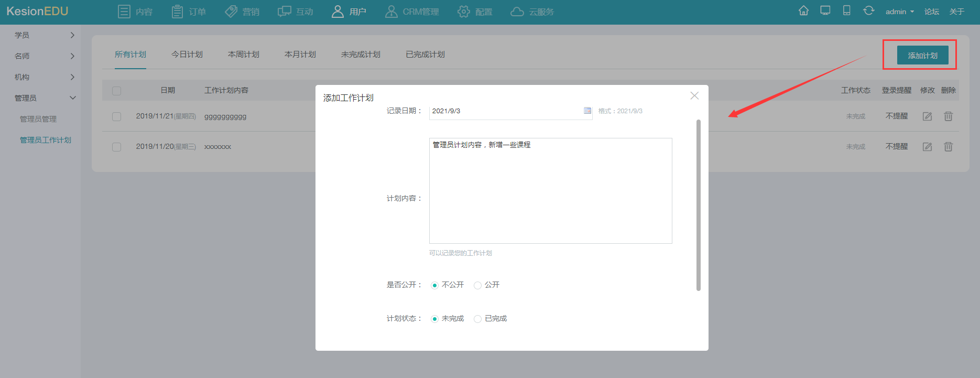Click the desktop monitor preview icon
Screen dimensions: 980x378
tap(825, 10)
